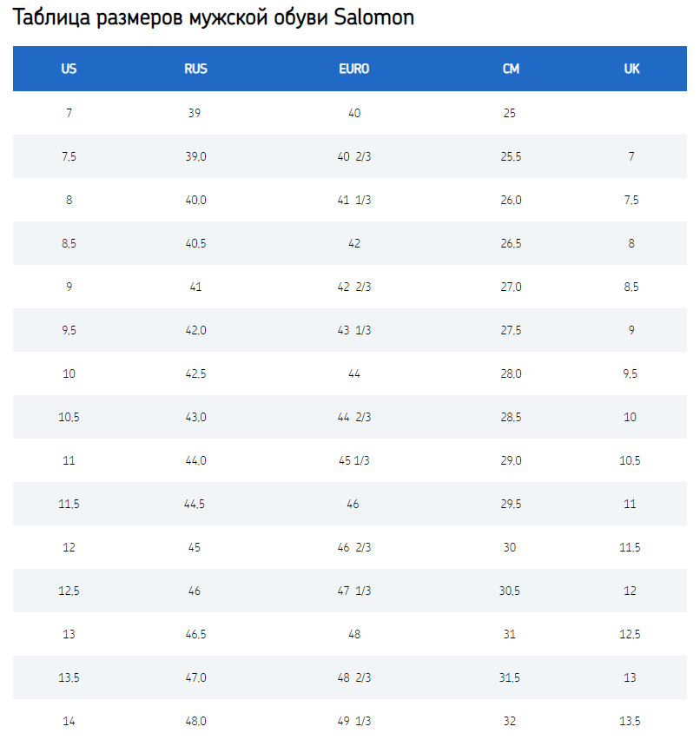This screenshot has width=700, height=753.
Task: Select the CM column header
Action: pos(511,69)
